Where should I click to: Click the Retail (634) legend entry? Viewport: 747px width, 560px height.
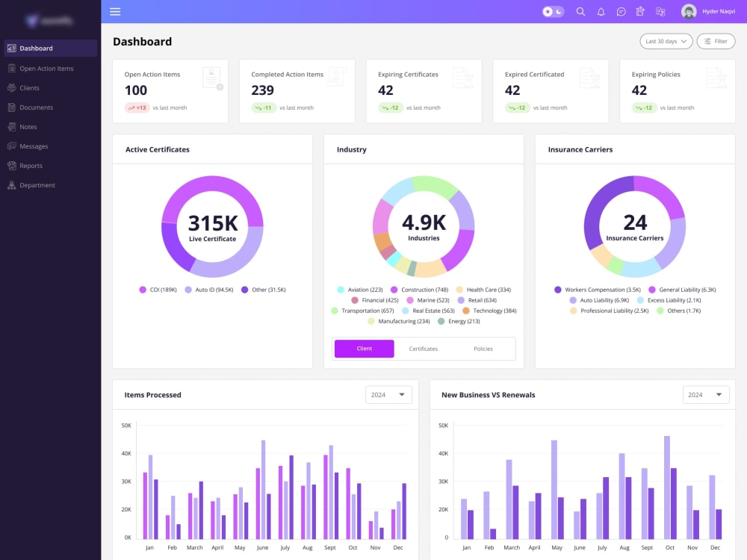pos(477,300)
